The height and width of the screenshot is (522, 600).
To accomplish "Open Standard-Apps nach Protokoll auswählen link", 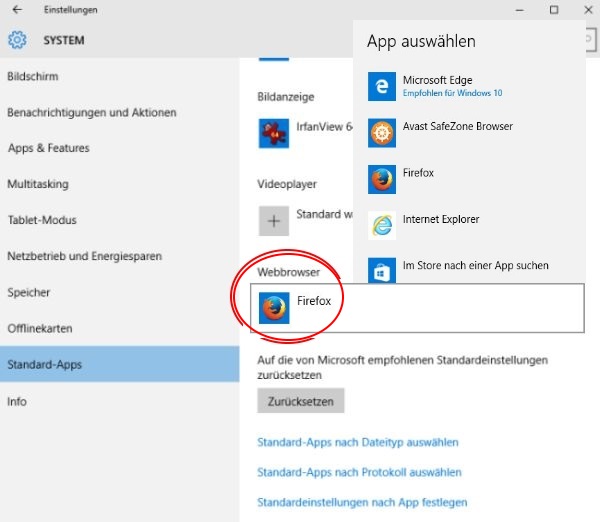I will click(359, 472).
